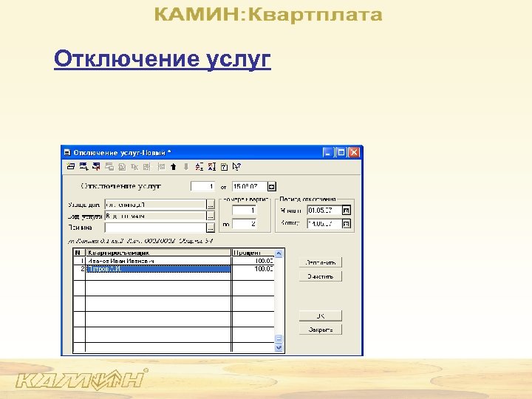Viewport: 532px width, 399px height.
Task: Click the Insert line toolbar icon
Action: click(83, 166)
